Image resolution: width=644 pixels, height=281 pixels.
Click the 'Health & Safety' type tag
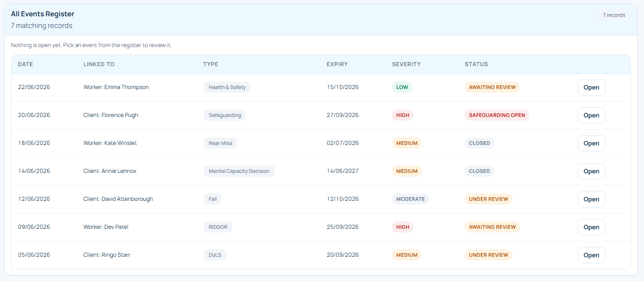point(227,87)
